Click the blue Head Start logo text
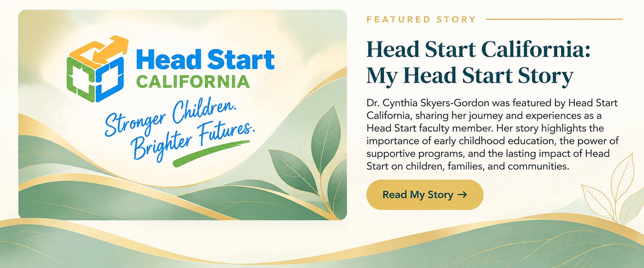The width and height of the screenshot is (644, 268). [x=206, y=60]
